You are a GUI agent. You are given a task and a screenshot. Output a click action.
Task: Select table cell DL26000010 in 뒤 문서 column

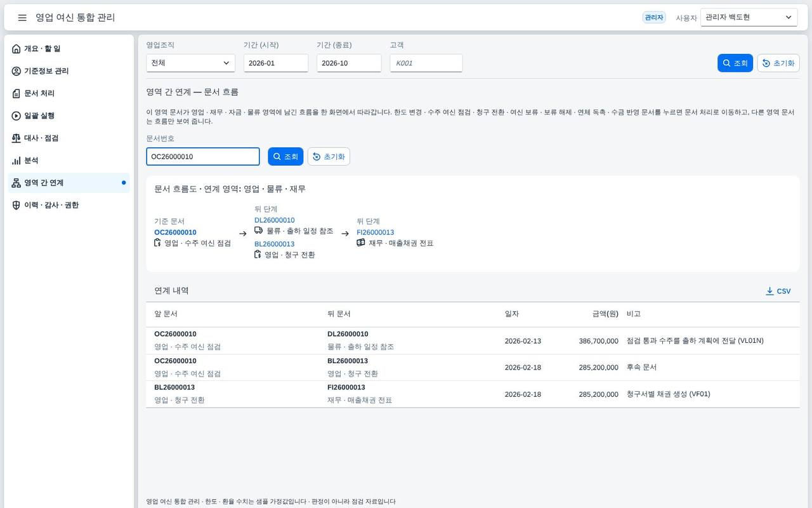click(x=348, y=334)
